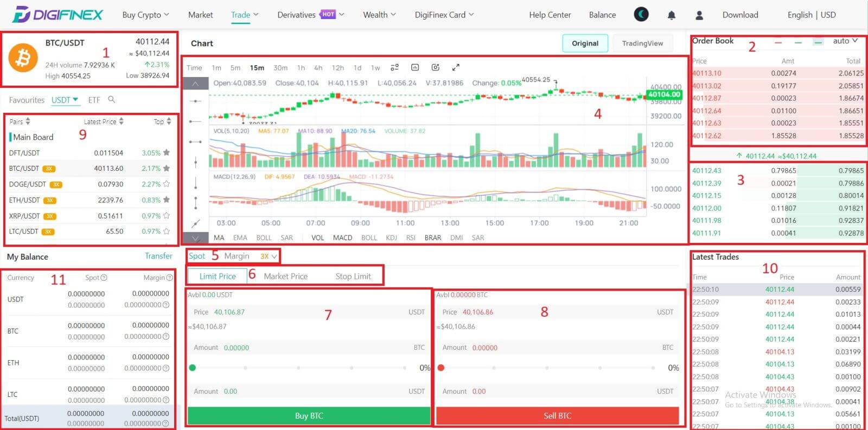Expand the Buy Crypto menu
The height and width of the screenshot is (430, 868).
tap(145, 15)
